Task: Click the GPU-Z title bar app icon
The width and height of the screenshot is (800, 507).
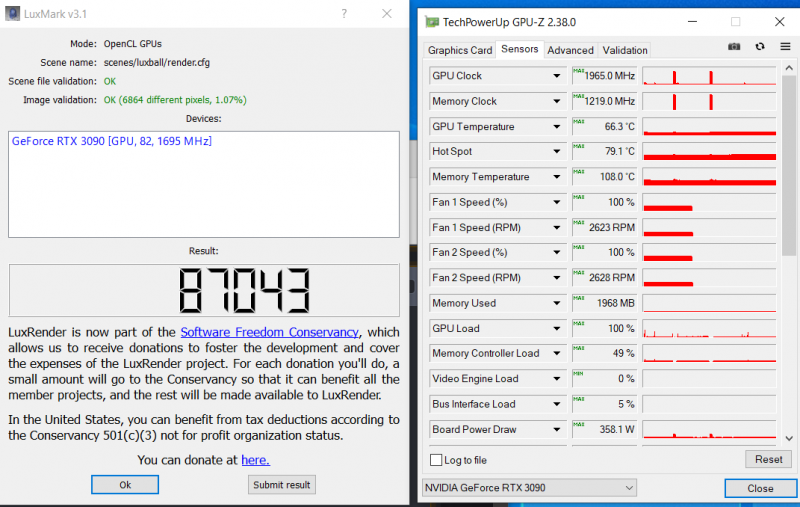Action: point(432,22)
